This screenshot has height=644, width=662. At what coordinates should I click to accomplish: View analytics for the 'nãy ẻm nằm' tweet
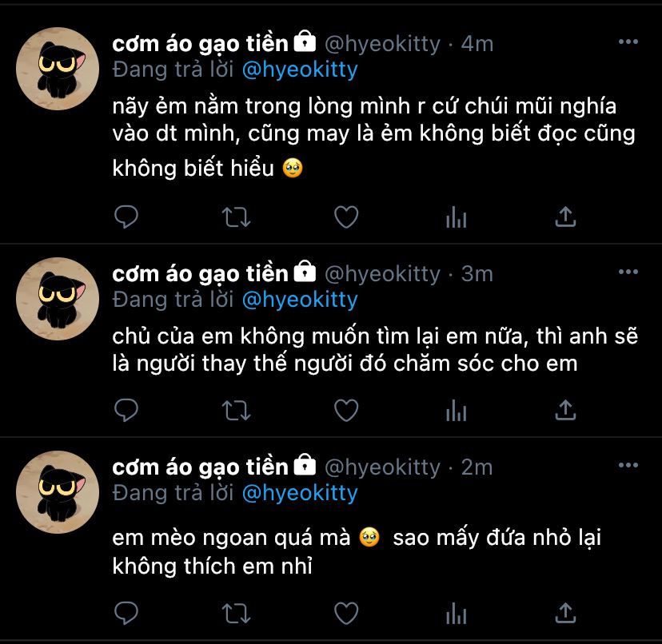456,217
